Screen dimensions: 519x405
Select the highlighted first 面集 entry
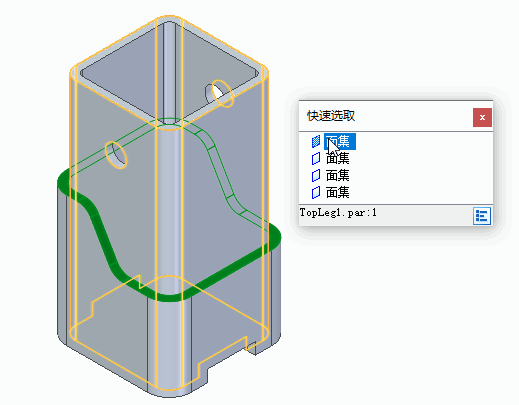pos(340,141)
